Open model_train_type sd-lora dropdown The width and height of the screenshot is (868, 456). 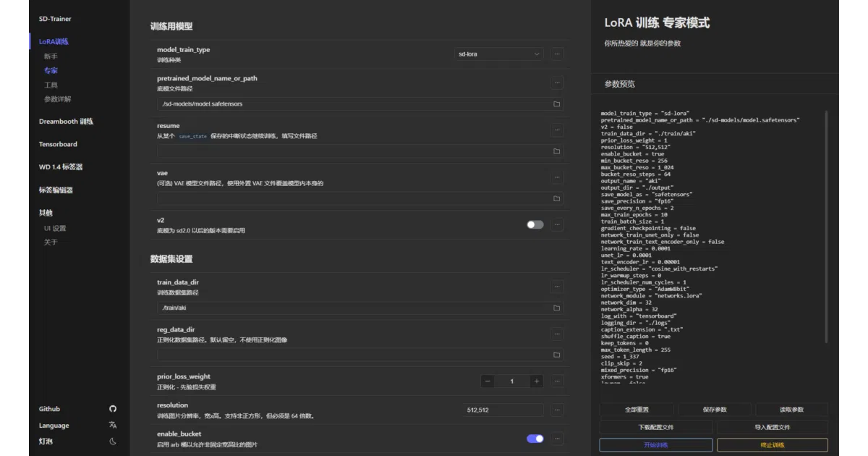click(x=499, y=54)
